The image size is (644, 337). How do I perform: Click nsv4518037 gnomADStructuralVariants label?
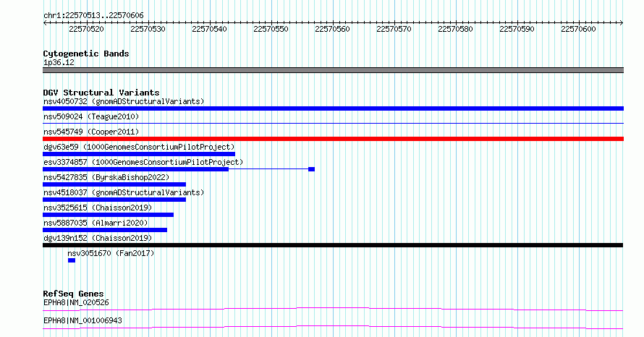click(x=124, y=192)
